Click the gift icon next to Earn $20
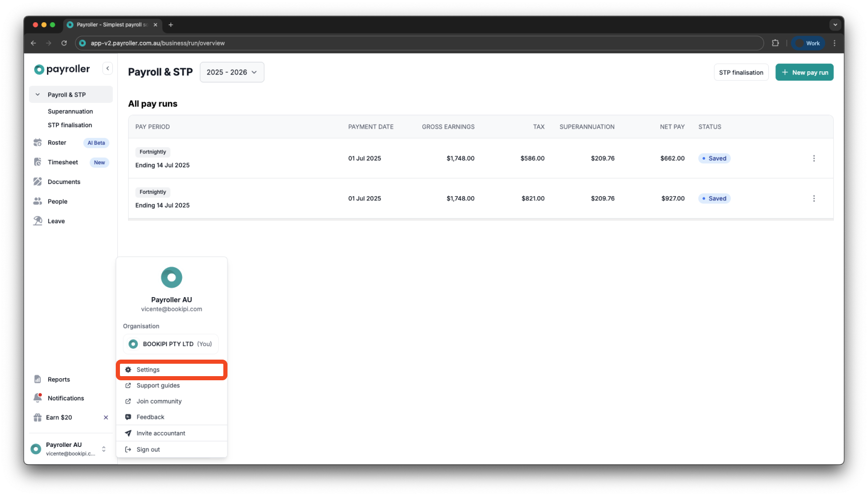868x496 pixels. tap(37, 417)
